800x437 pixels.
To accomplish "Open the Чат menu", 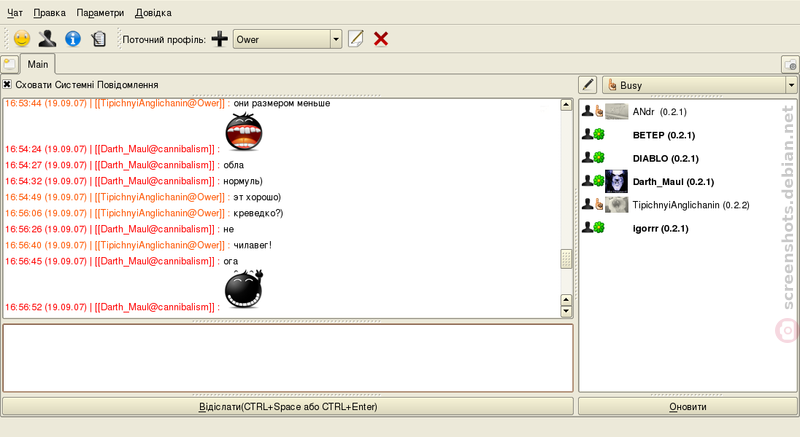I will 15,13.
